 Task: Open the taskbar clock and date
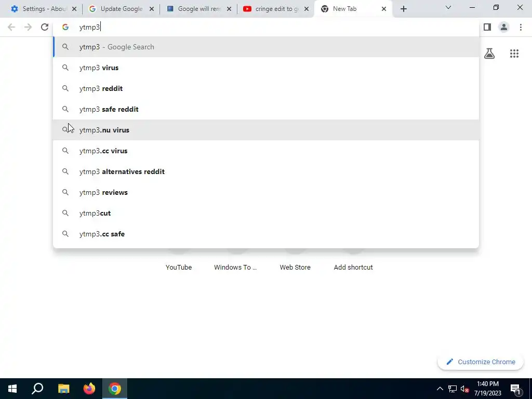click(487, 389)
